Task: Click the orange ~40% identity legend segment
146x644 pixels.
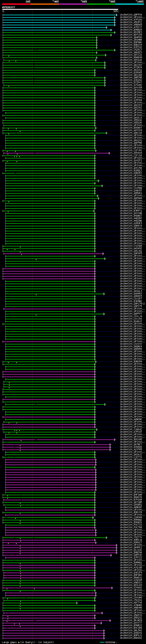Action: pos(45,4)
